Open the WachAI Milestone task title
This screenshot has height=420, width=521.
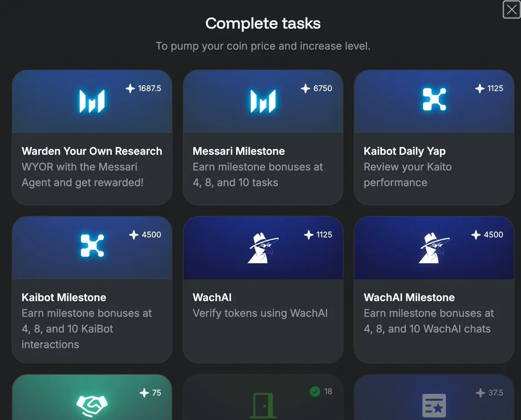pyautogui.click(x=409, y=298)
